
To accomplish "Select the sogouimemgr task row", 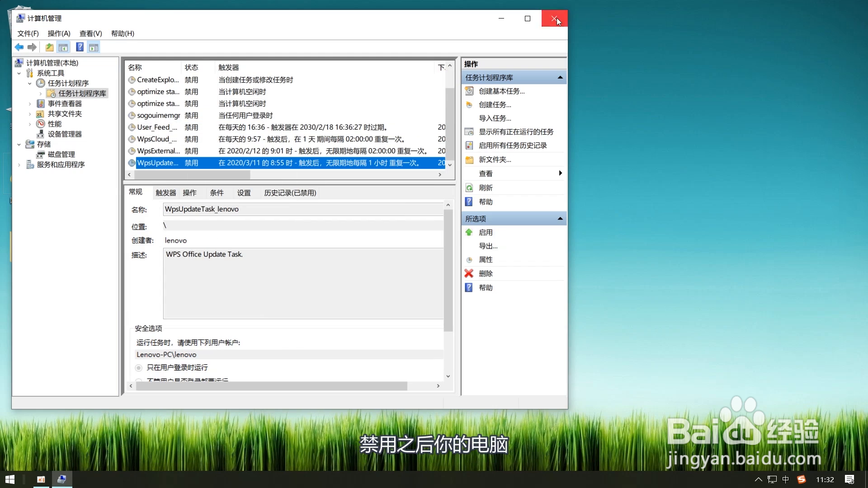I will point(158,115).
